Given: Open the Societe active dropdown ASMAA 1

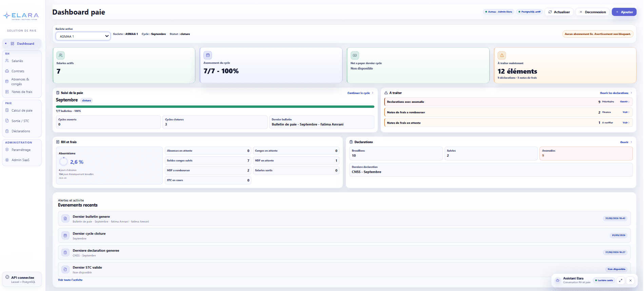Looking at the screenshot, I should tap(83, 36).
